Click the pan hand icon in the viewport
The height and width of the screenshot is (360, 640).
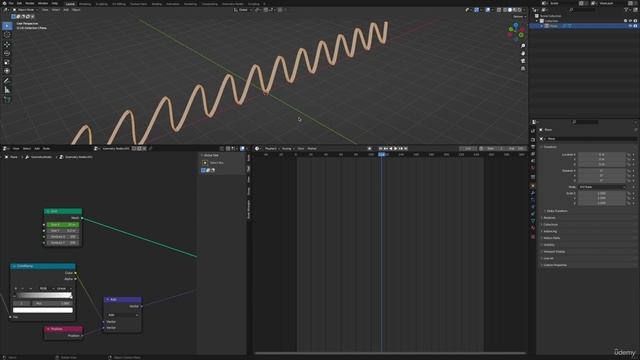coord(523,53)
